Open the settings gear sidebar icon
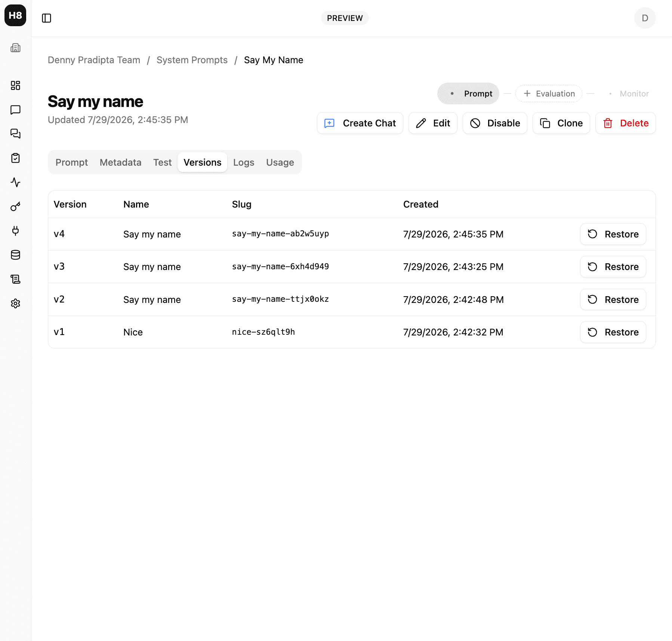672x641 pixels. (x=15, y=303)
